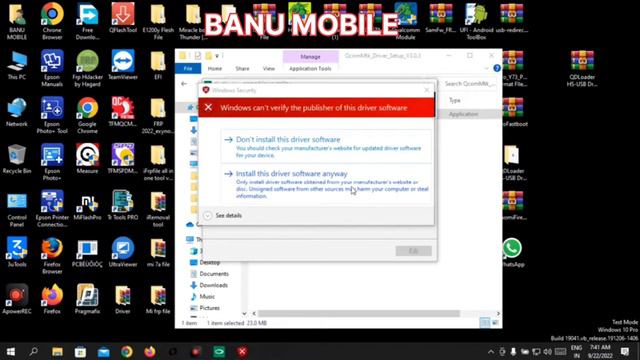
Task: Open the Share ribbon tab
Action: click(x=242, y=69)
